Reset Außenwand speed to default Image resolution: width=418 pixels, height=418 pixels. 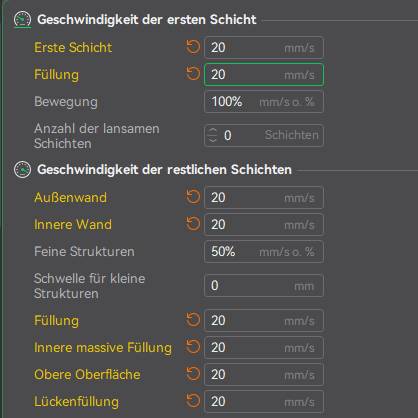click(193, 197)
